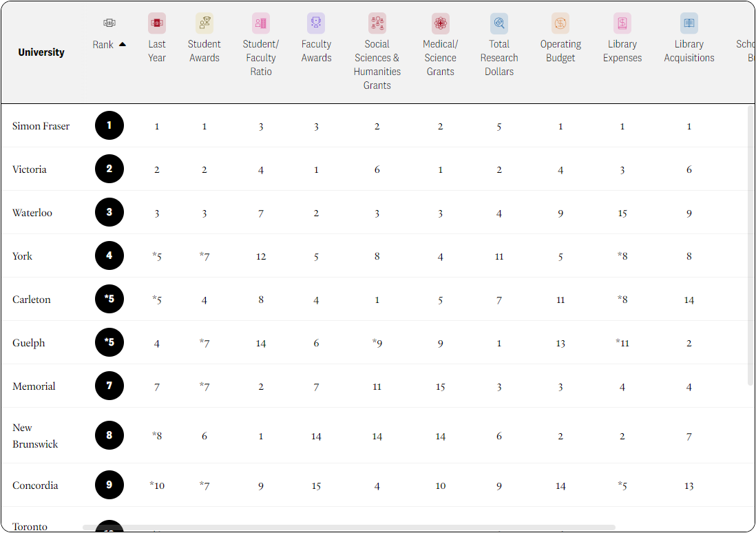Click Simon Fraser's rank 1 badge

109,125
